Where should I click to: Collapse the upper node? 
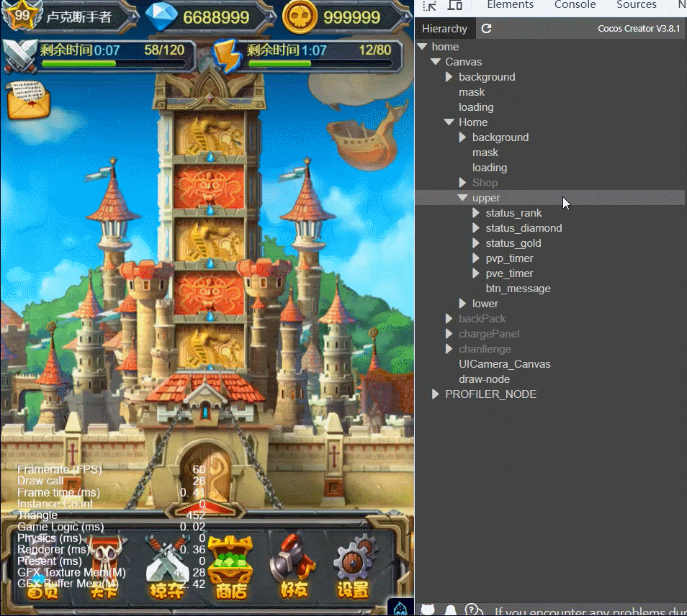[462, 198]
